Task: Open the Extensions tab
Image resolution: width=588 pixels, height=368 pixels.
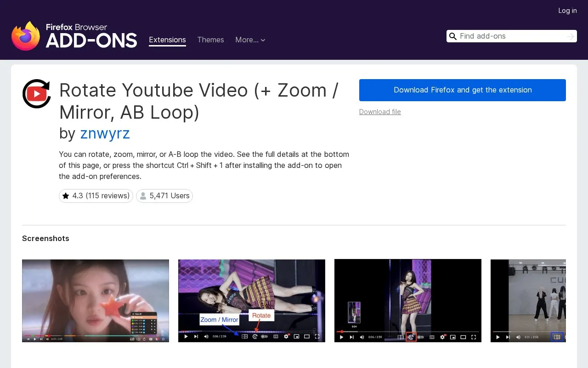Action: click(x=167, y=40)
